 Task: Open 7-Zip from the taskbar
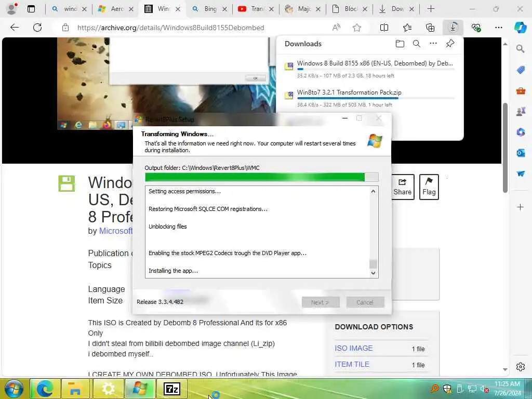pos(171,389)
